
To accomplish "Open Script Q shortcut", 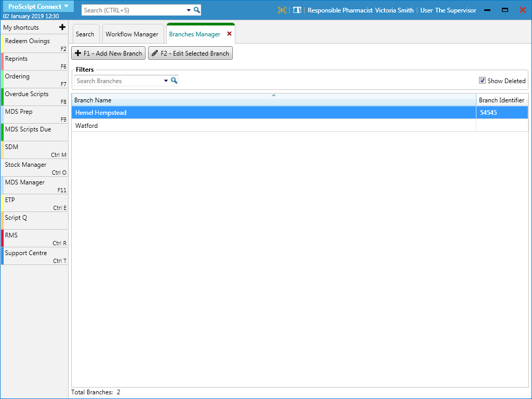I will (35, 220).
